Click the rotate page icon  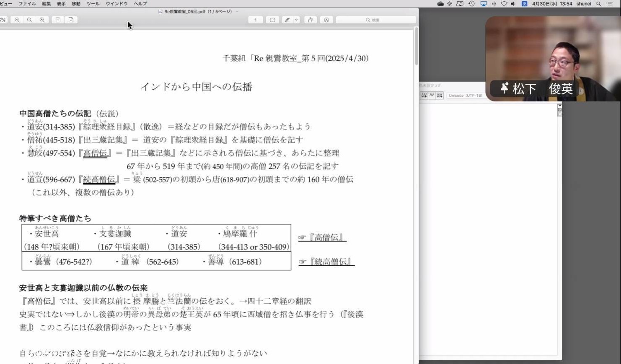pos(310,20)
